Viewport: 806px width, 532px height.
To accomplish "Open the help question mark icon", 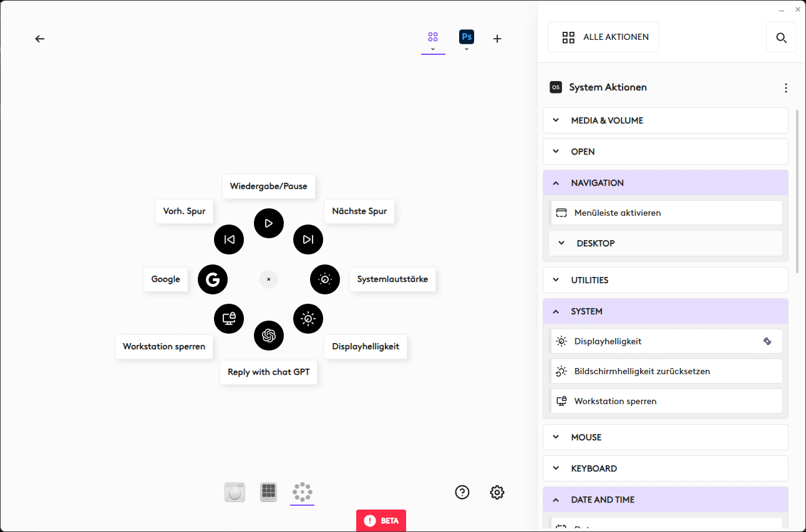I will pos(462,492).
